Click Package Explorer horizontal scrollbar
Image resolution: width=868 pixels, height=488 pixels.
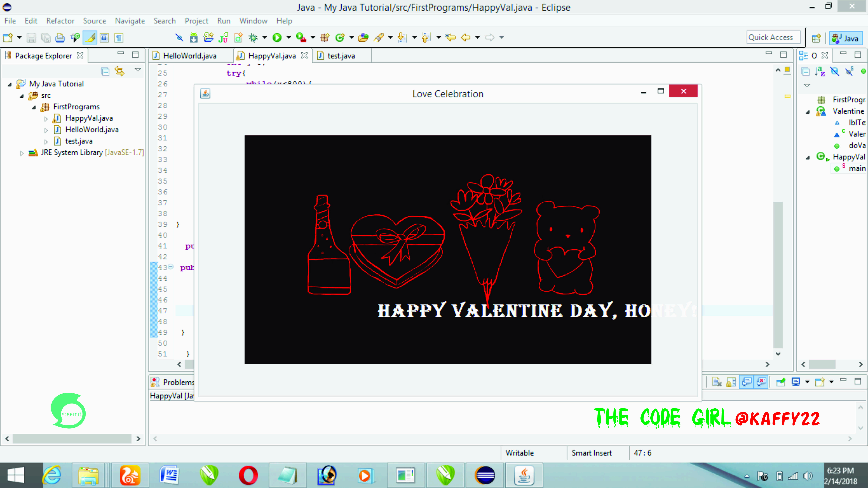pos(72,439)
